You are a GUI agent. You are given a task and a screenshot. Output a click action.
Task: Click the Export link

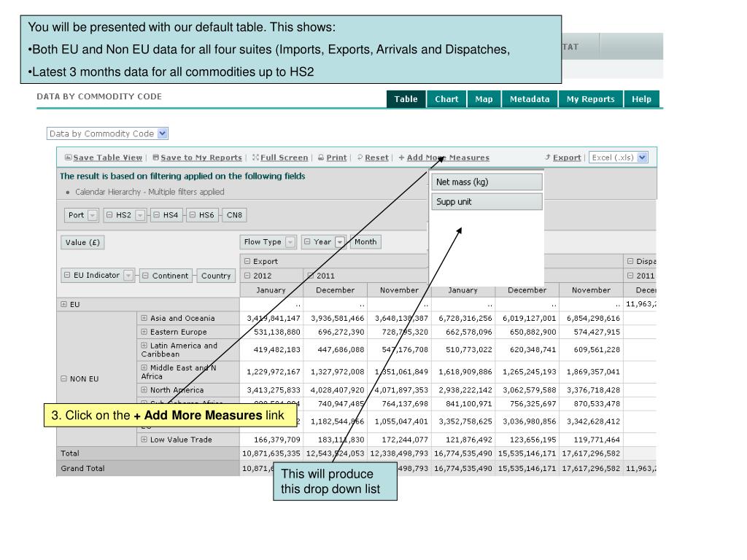pos(567,157)
